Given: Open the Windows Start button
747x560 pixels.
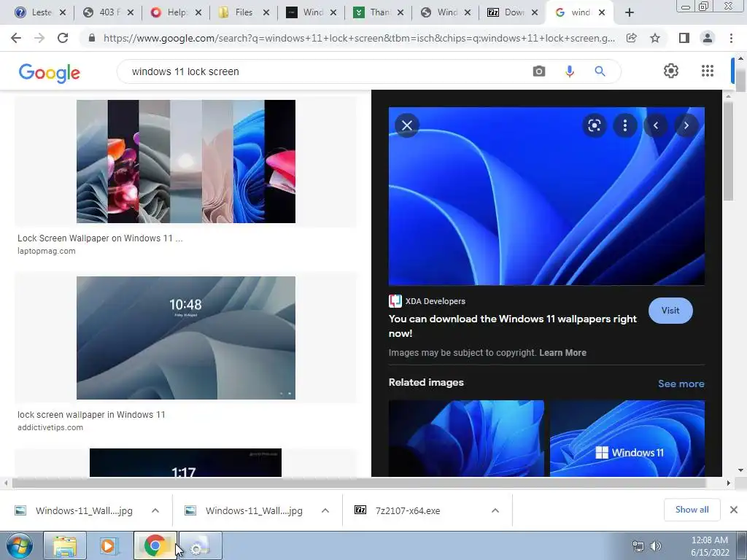Looking at the screenshot, I should (19, 545).
